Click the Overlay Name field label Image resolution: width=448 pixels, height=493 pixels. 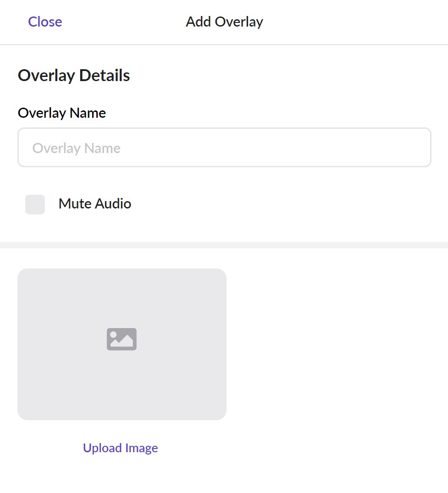(x=62, y=113)
